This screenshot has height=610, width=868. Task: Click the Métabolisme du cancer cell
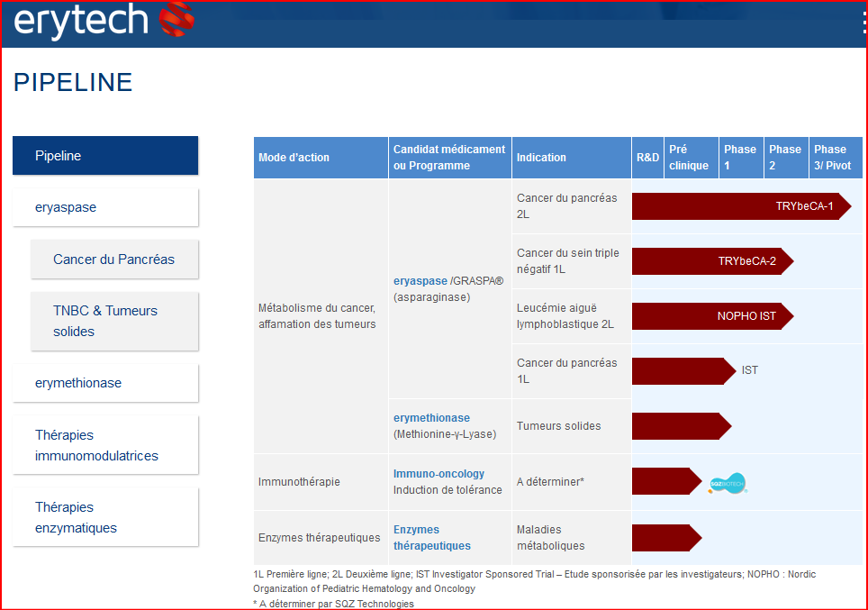pyautogui.click(x=321, y=315)
